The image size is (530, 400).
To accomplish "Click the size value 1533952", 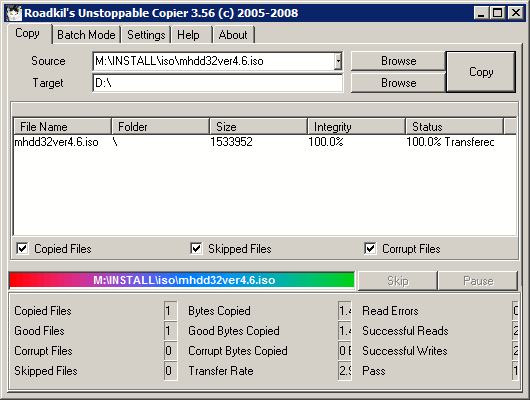I will (x=231, y=142).
